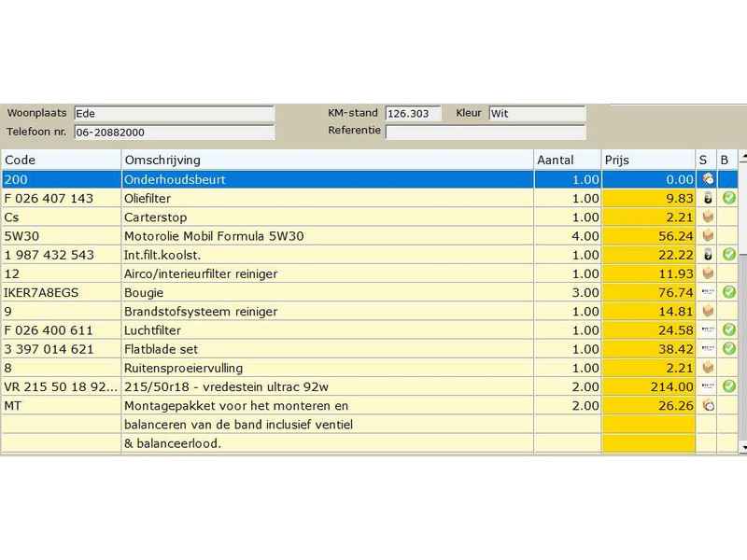
Task: Click price cell 24.58 for Luchtfilter
Action: (x=648, y=330)
